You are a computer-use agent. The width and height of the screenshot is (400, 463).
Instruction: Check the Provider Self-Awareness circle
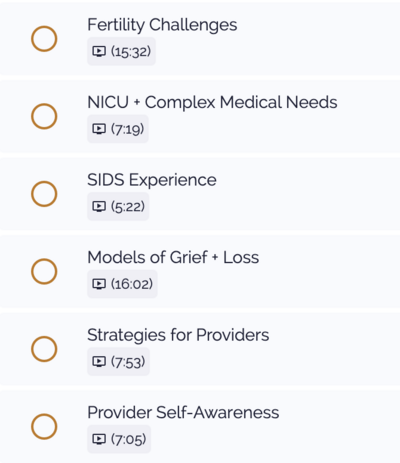[x=44, y=427]
